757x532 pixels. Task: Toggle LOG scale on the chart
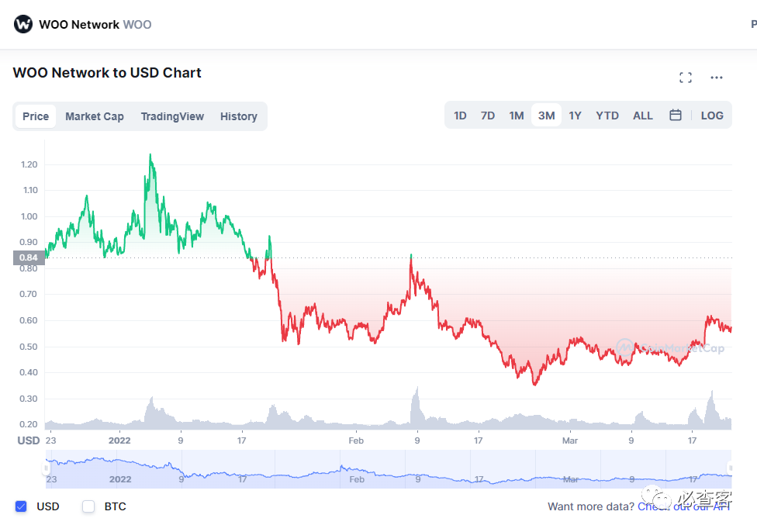pyautogui.click(x=712, y=116)
